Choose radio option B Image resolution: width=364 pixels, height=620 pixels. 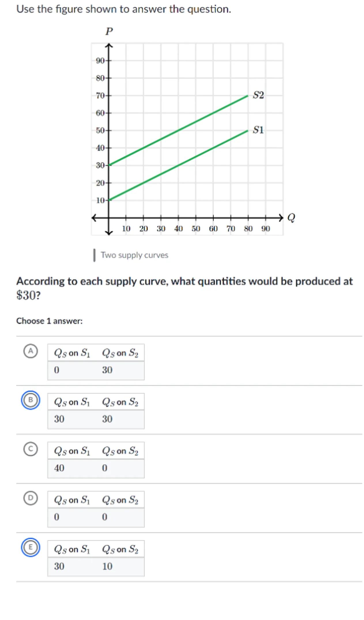(31, 400)
